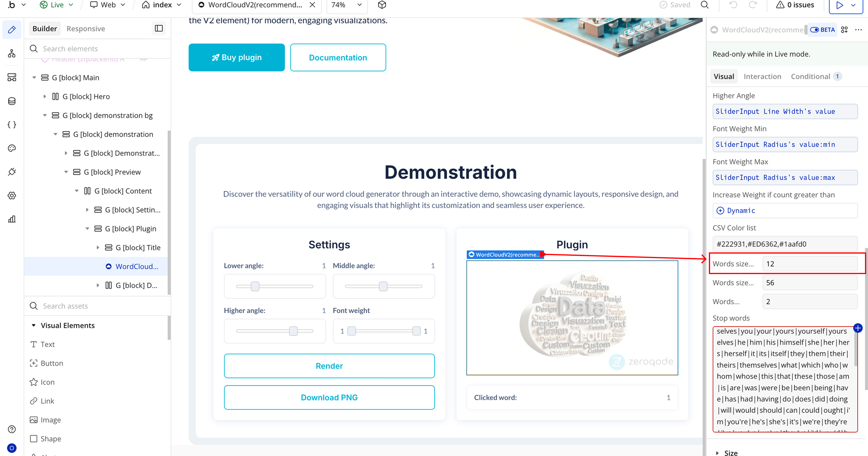The image size is (868, 456).
Task: Click the Render button
Action: [329, 366]
